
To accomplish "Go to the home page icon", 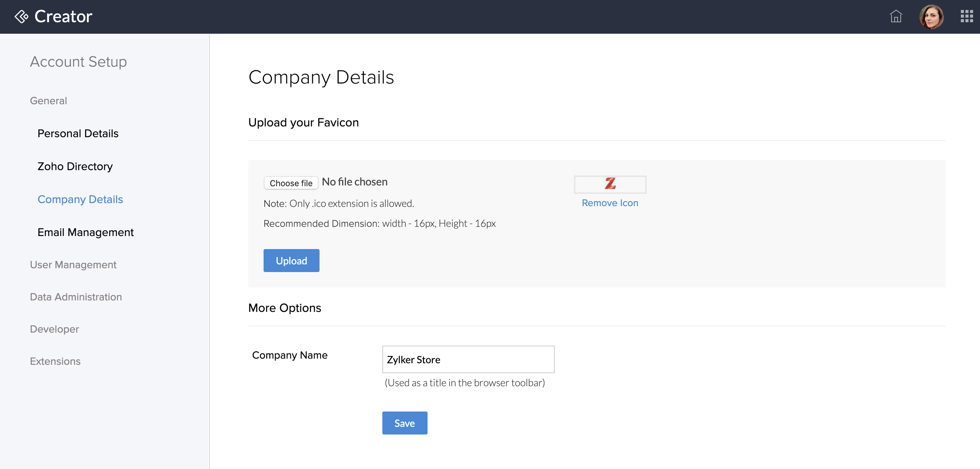I will pyautogui.click(x=896, y=16).
